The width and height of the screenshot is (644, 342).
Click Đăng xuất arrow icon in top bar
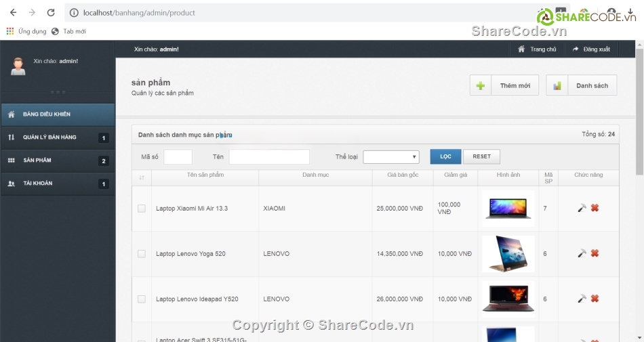pos(576,49)
